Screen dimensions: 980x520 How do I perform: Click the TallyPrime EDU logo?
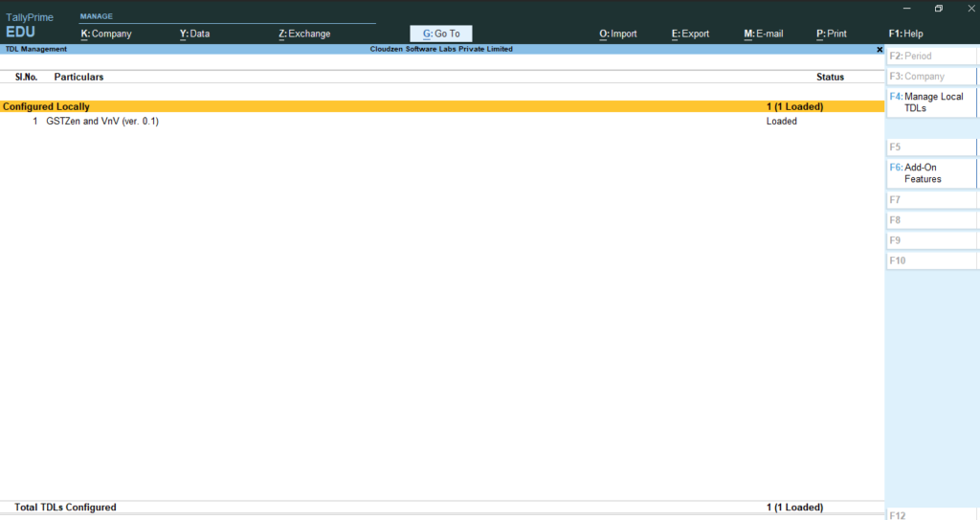click(x=30, y=26)
